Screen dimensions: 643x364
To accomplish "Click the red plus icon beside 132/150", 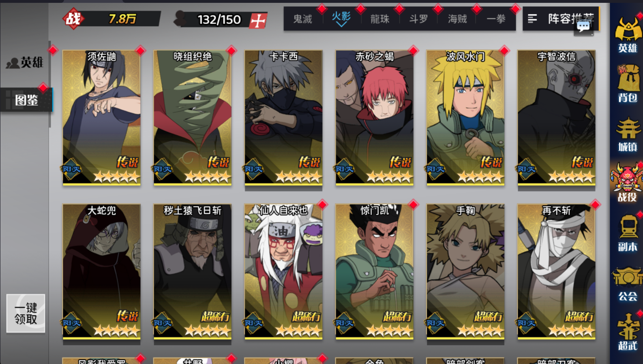I will point(258,20).
